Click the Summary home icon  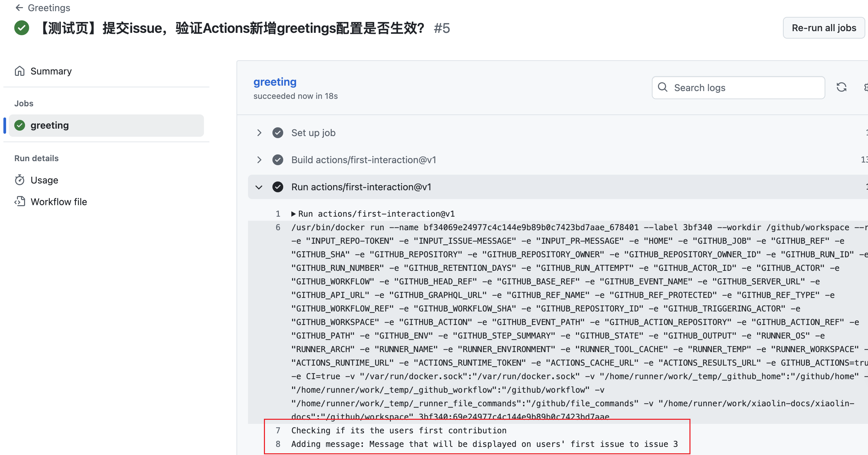tap(20, 71)
